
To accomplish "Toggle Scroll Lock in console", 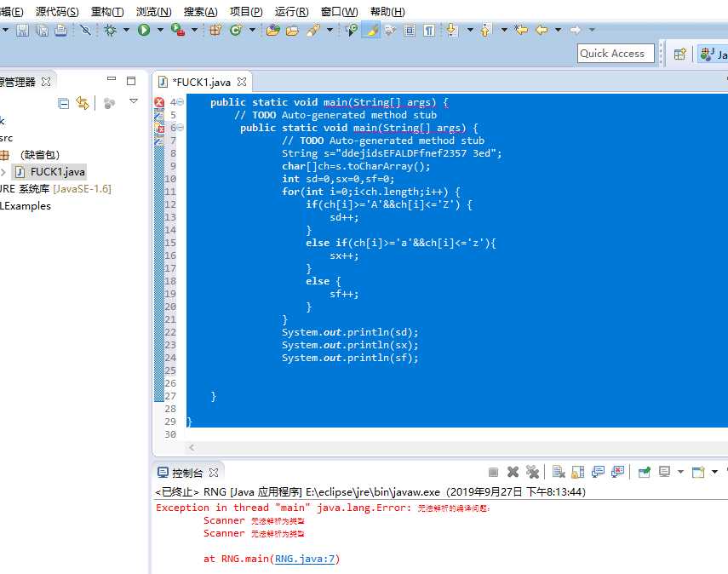I will (578, 473).
